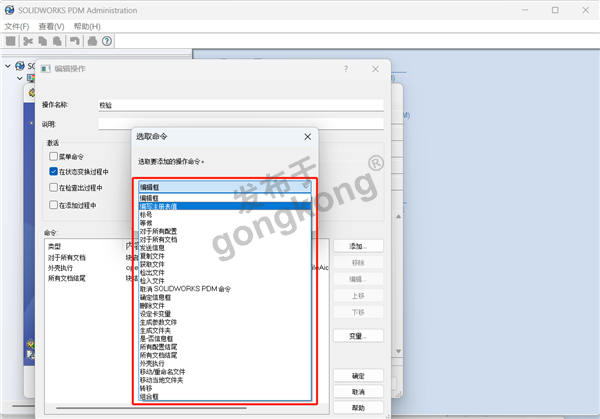Screen dimensions: 600x419
Task: Select the highlighted 编写注册表值 option
Action: [225, 206]
